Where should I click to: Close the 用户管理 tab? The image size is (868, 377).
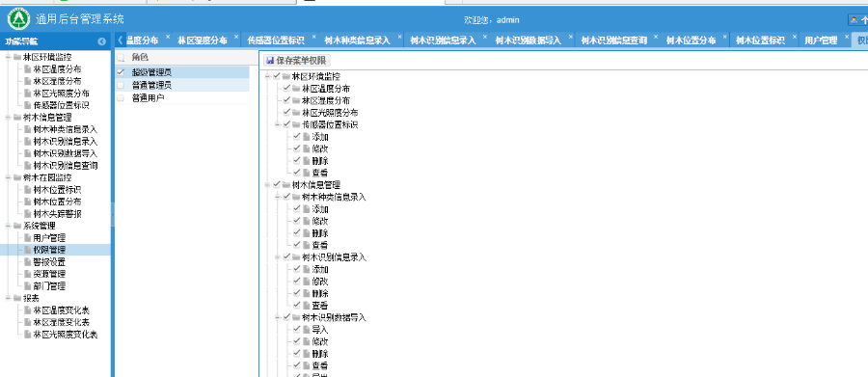847,37
